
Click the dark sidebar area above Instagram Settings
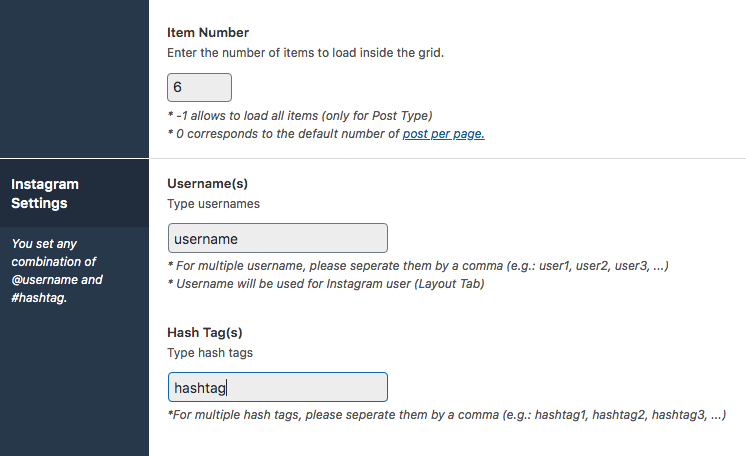74,79
